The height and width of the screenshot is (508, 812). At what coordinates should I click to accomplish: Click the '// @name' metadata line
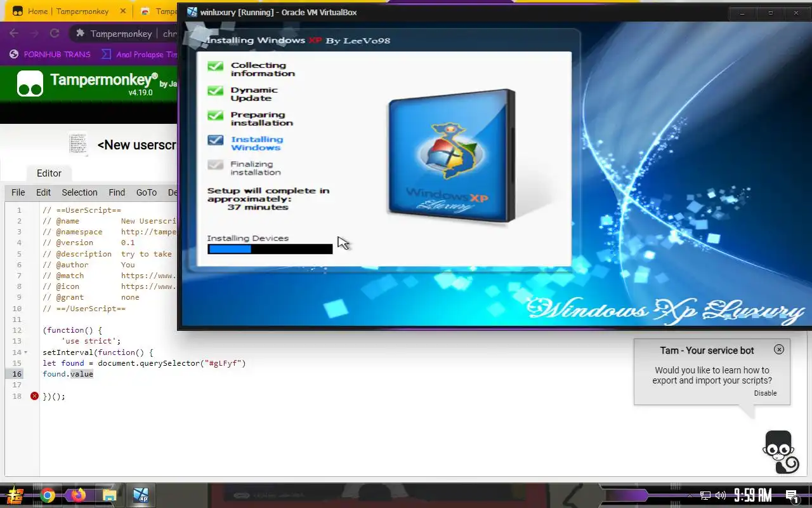point(109,221)
